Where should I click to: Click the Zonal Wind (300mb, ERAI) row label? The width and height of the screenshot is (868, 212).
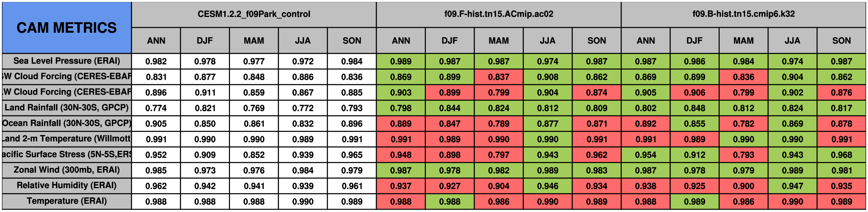(66, 170)
